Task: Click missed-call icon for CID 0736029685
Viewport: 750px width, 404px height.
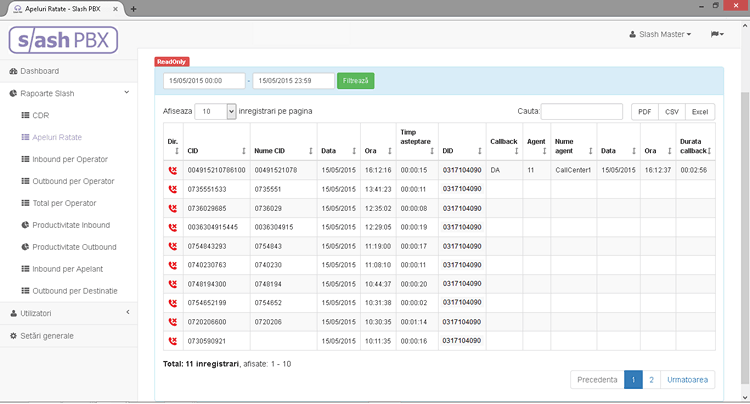Action: tap(173, 208)
